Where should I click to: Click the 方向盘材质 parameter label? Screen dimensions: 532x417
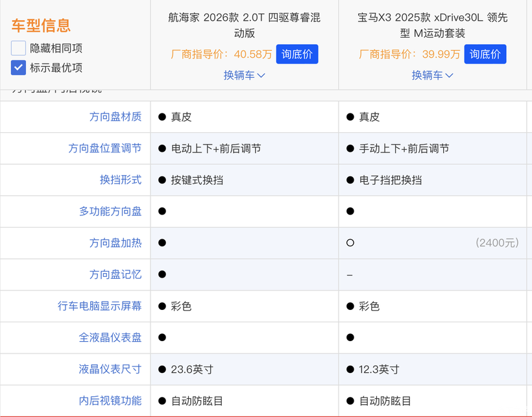(x=115, y=117)
